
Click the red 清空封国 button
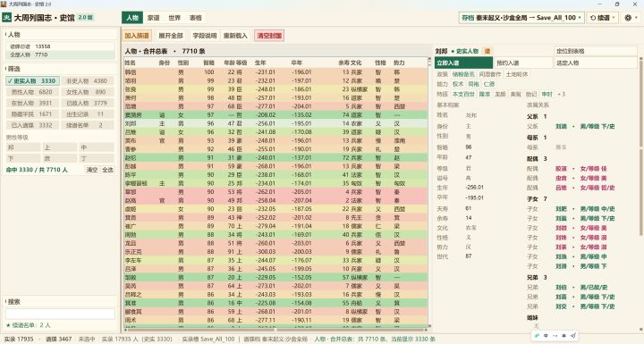(x=269, y=36)
